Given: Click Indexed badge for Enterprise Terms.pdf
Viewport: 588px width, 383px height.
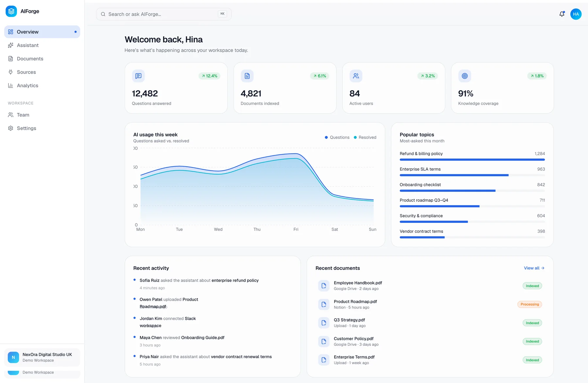Looking at the screenshot, I should pos(532,360).
